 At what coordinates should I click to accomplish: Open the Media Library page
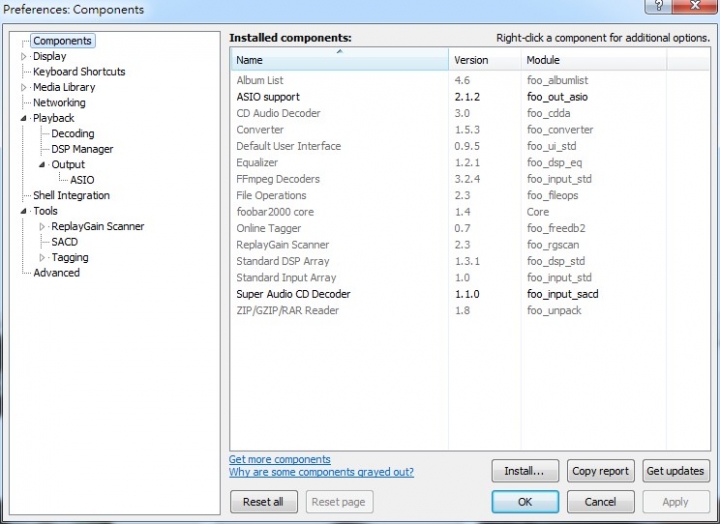64,87
